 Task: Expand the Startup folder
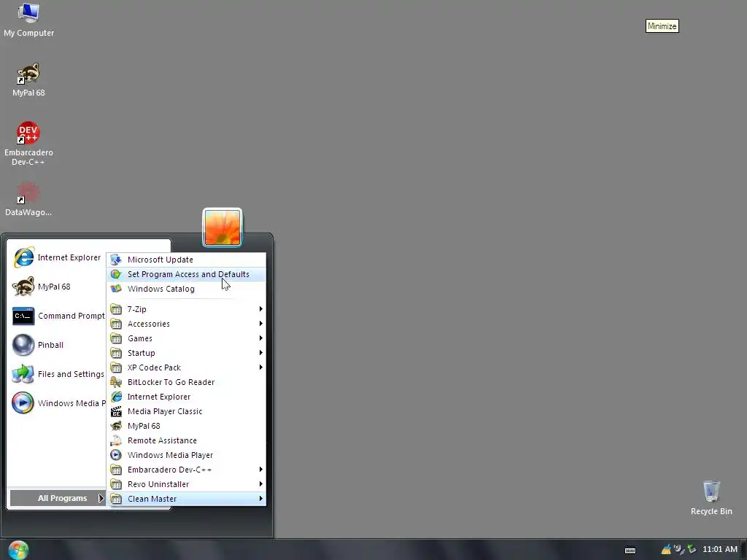tap(186, 353)
